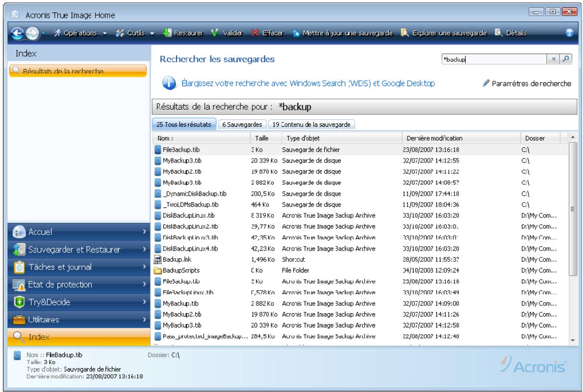583x392 pixels.
Task: Sort by Type d'objet column header
Action: tap(341, 138)
